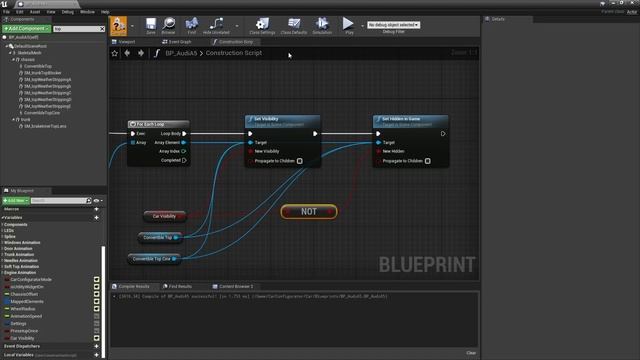Add a new Macro with plus icon
Viewport: 640px width, 360px height.
click(96, 209)
